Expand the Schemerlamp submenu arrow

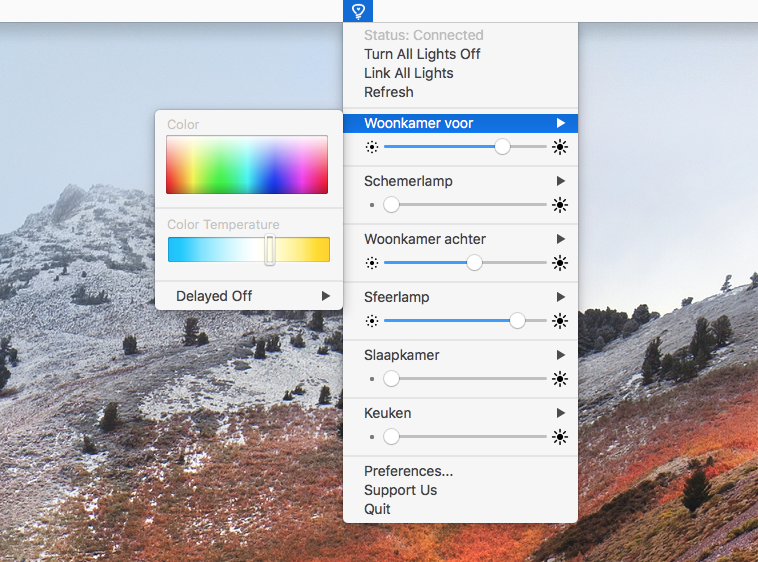click(561, 181)
